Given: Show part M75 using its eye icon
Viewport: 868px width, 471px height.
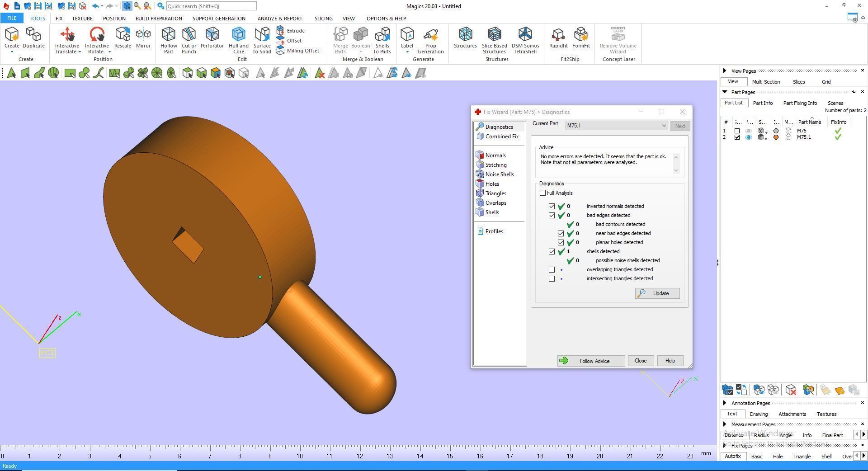Looking at the screenshot, I should coord(749,131).
